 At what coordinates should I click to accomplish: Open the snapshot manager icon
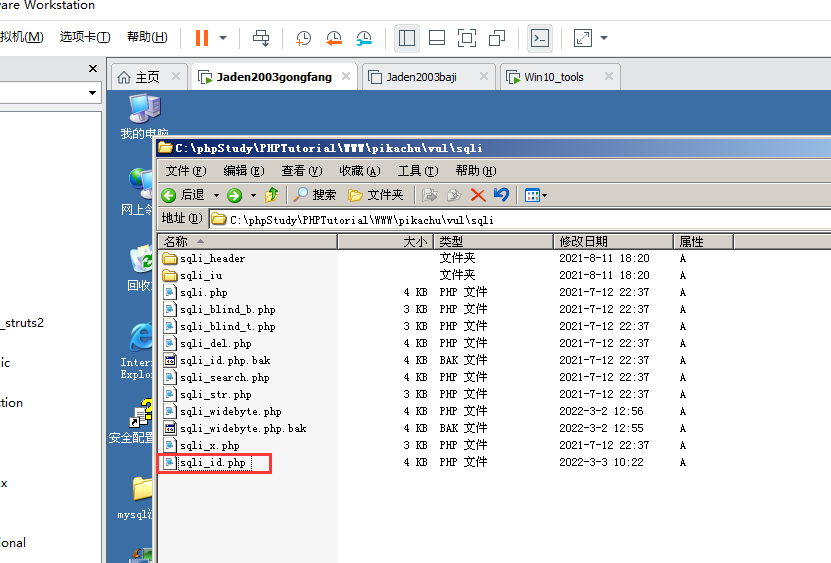(364, 38)
